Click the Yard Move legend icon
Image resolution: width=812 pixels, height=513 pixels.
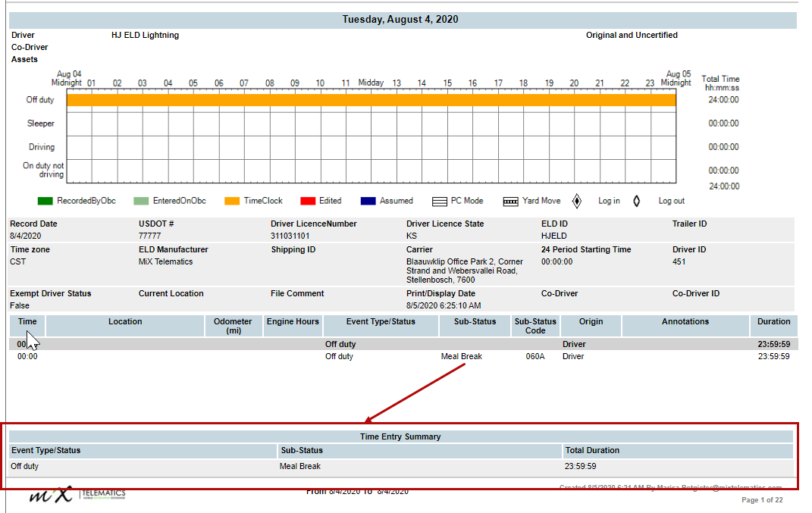pos(510,202)
